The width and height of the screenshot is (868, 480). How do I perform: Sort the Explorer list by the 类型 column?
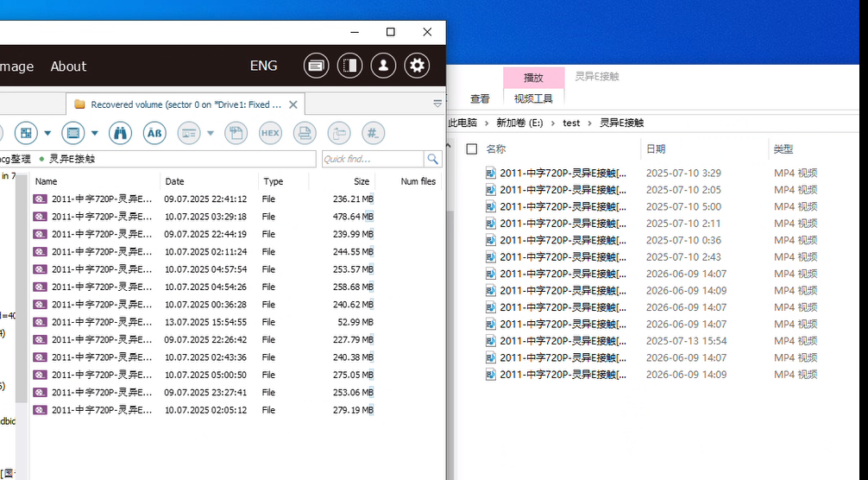[783, 149]
